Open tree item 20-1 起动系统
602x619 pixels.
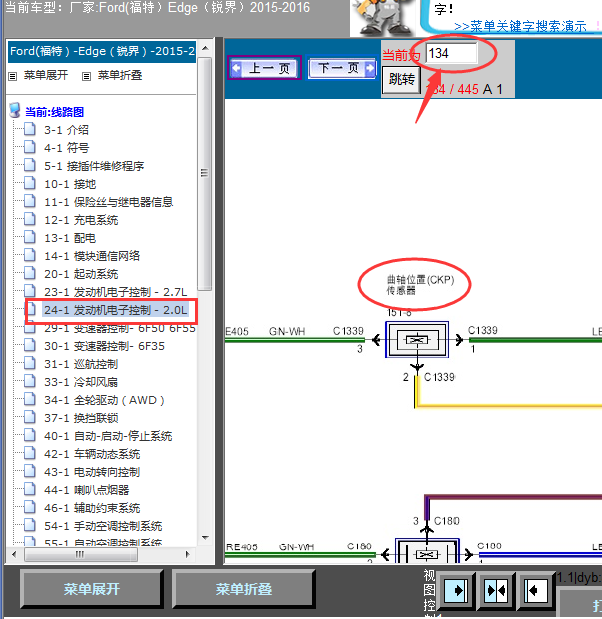[x=81, y=274]
